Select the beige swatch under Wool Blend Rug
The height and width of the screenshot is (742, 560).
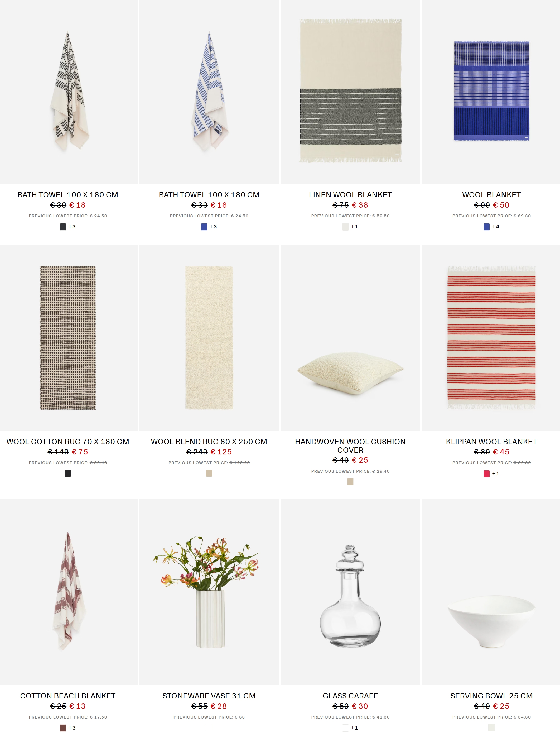point(209,473)
